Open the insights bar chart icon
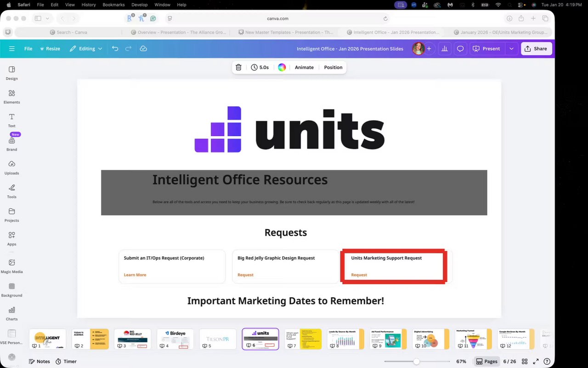This screenshot has height=368, width=588. (444, 49)
